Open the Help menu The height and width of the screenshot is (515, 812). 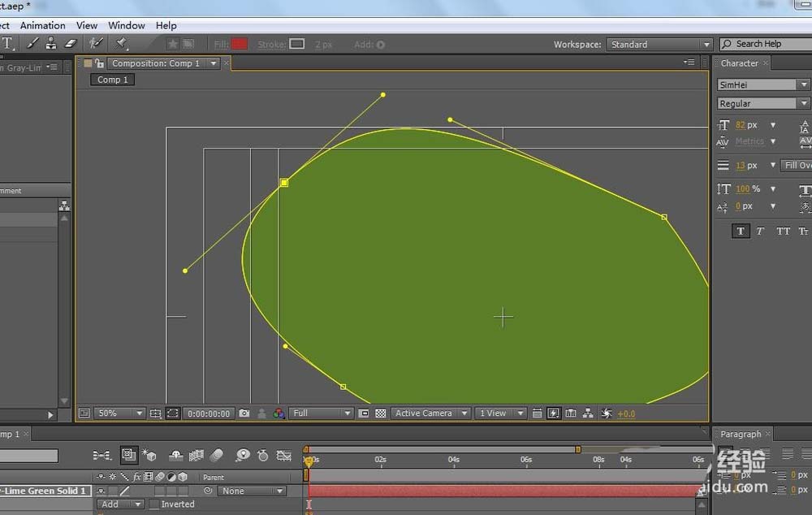click(166, 25)
